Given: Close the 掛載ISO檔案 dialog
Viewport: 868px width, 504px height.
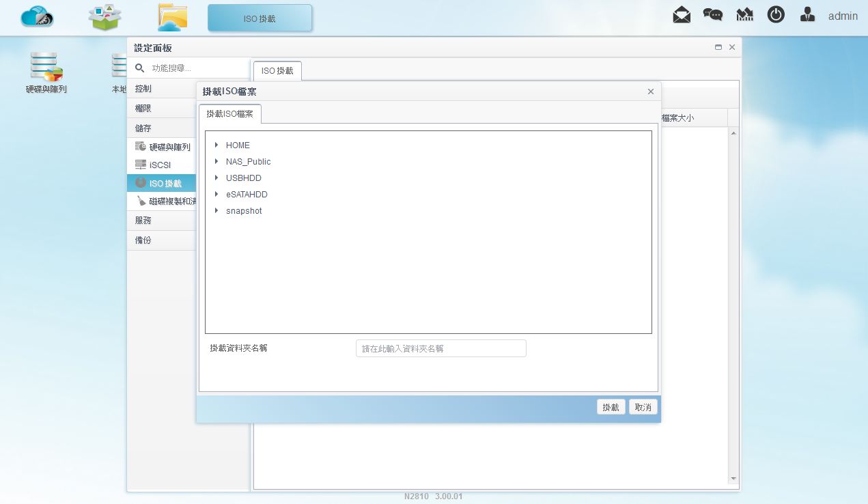Looking at the screenshot, I should [x=651, y=92].
